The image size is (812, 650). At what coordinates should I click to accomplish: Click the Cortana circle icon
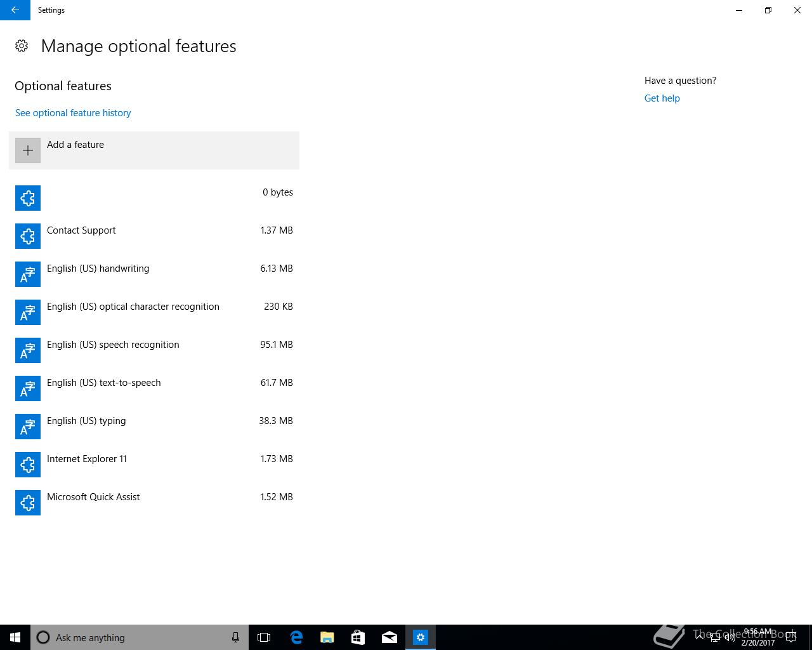[x=43, y=637]
